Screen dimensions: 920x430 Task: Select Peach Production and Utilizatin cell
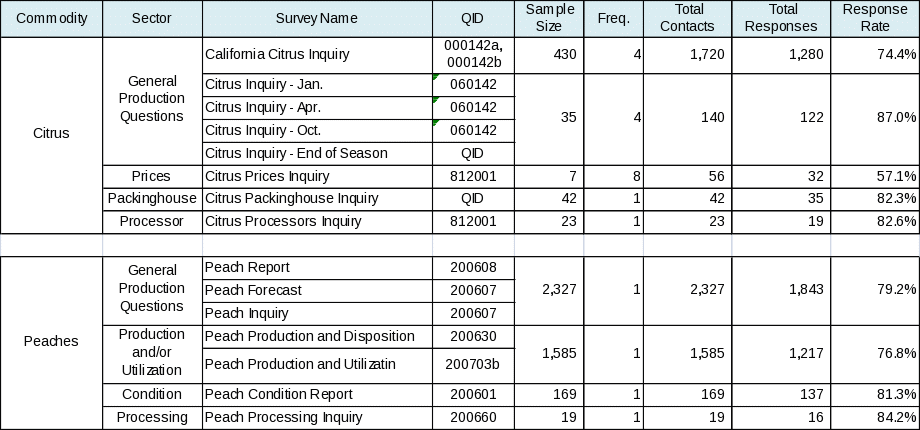point(317,365)
